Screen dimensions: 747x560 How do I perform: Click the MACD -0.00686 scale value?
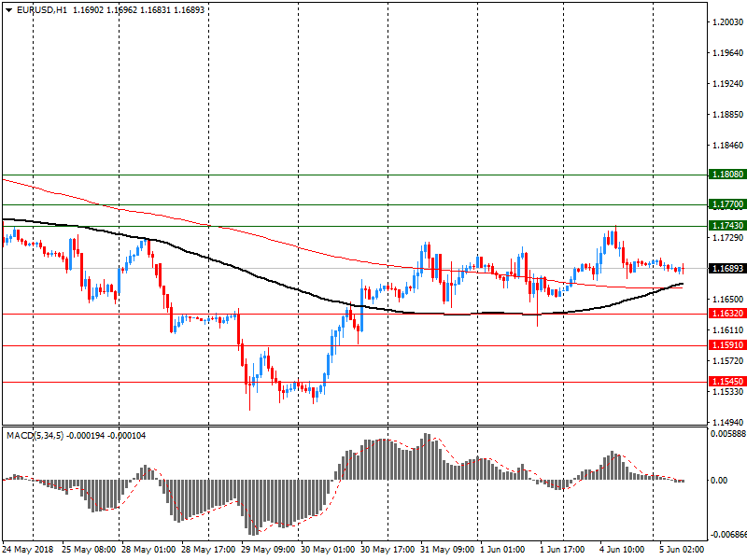tap(728, 535)
